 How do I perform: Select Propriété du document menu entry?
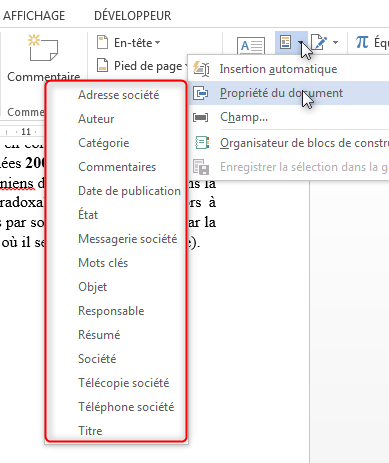point(289,93)
